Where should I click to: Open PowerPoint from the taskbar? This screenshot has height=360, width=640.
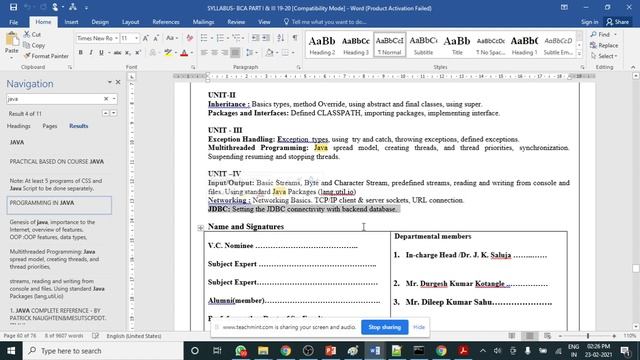pyautogui.click(x=330, y=351)
